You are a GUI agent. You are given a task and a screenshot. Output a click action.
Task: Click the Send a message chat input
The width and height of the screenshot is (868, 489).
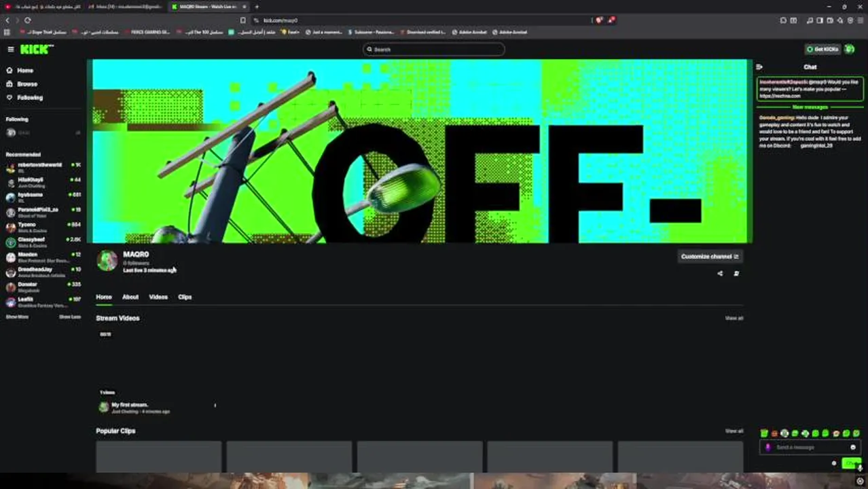coord(809,447)
